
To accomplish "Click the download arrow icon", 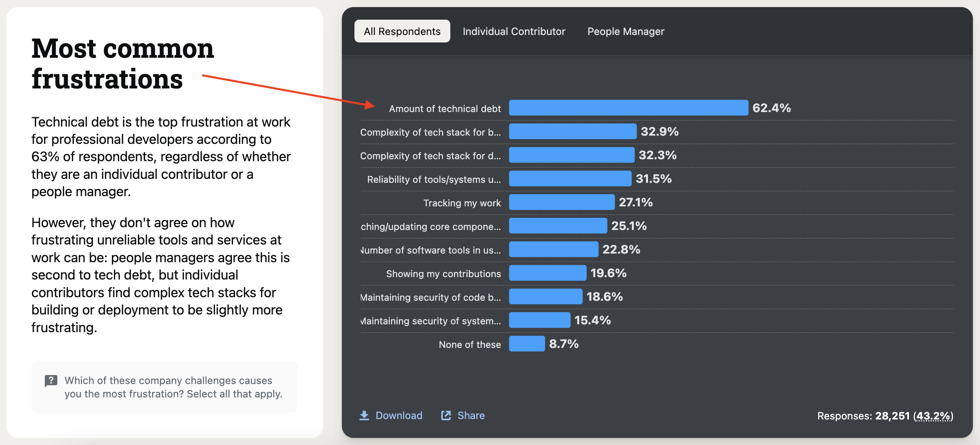I will click(x=364, y=416).
